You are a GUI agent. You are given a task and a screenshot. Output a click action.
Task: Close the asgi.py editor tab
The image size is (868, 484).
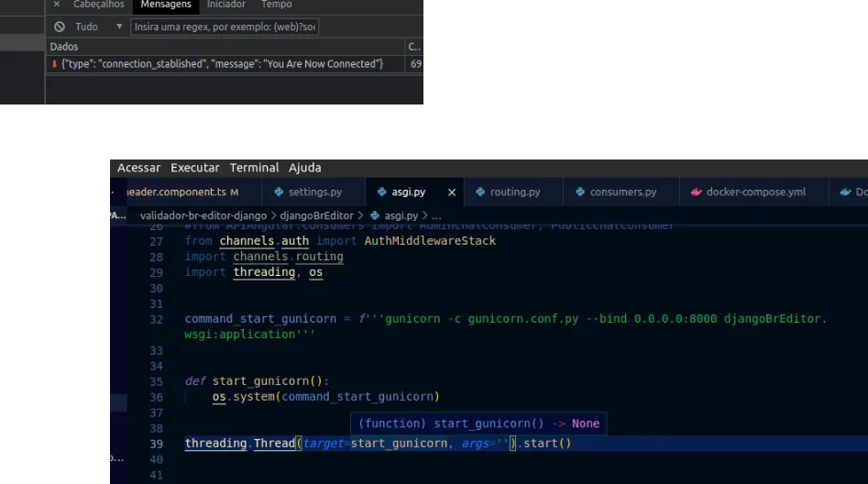pos(452,192)
